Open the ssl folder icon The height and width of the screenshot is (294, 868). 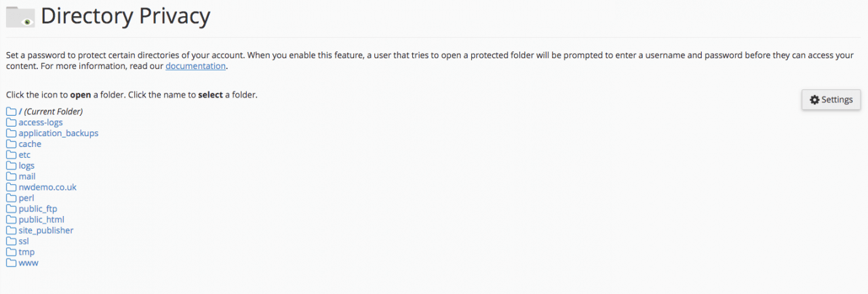click(11, 241)
